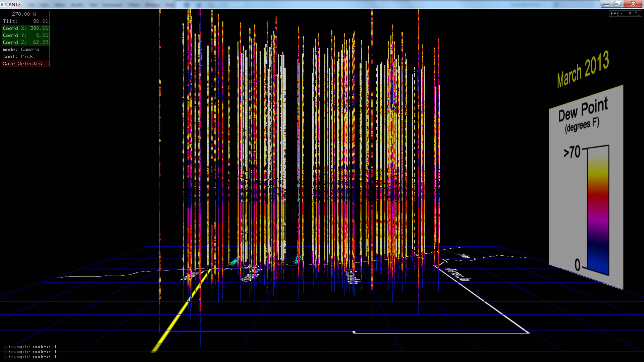Click the FPS counter display
This screenshot has width=644, height=362.
point(625,14)
